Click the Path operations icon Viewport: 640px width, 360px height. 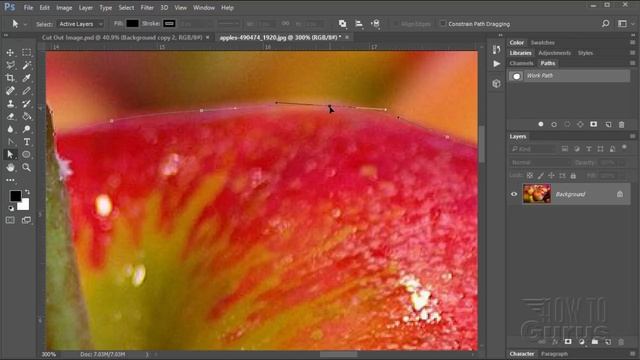[342, 24]
